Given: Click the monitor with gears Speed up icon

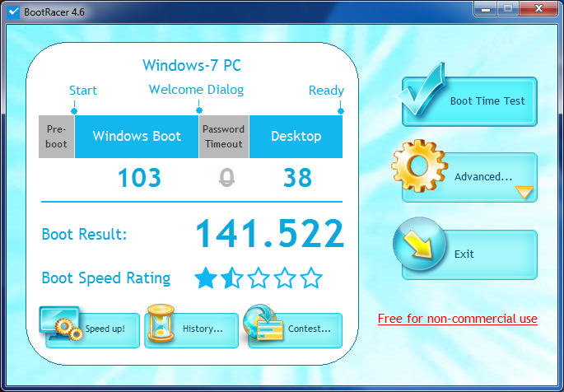Looking at the screenshot, I should 61,324.
